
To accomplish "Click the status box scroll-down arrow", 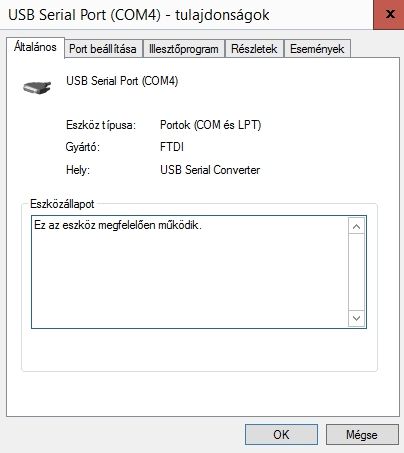I will tap(356, 318).
